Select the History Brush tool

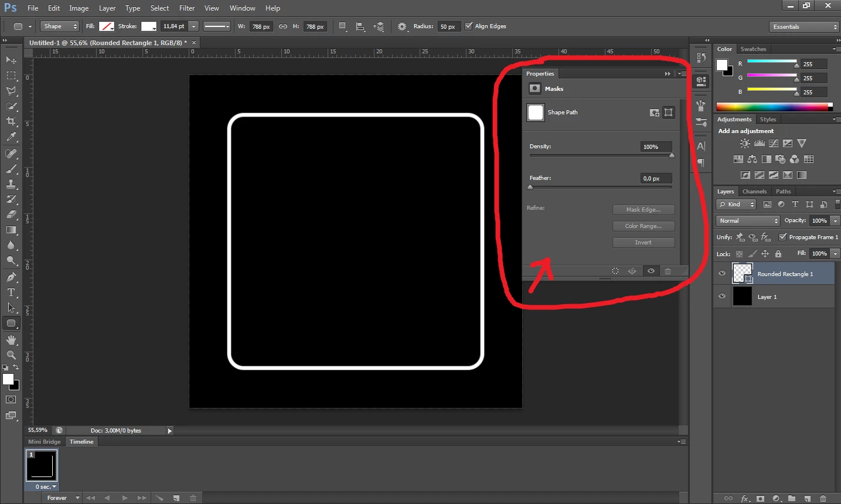pos(11,199)
